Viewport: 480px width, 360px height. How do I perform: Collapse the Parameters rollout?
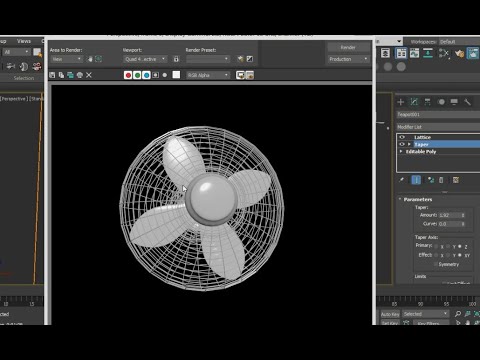pyautogui.click(x=418, y=199)
